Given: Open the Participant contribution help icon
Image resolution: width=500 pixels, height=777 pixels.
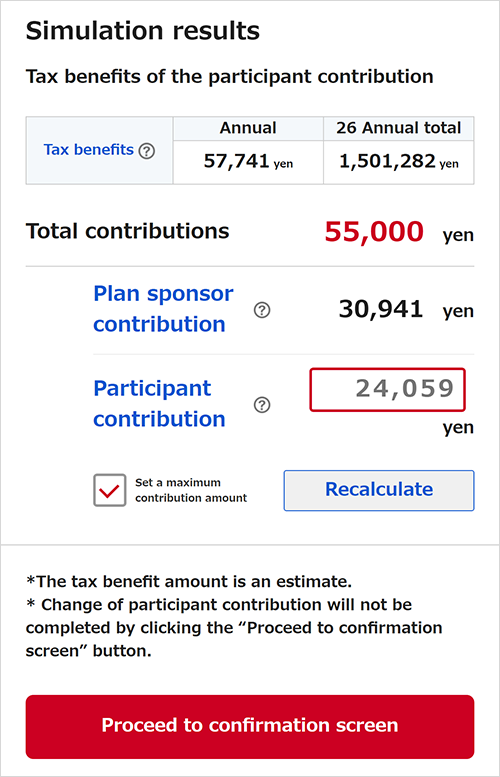Looking at the screenshot, I should click(x=262, y=405).
